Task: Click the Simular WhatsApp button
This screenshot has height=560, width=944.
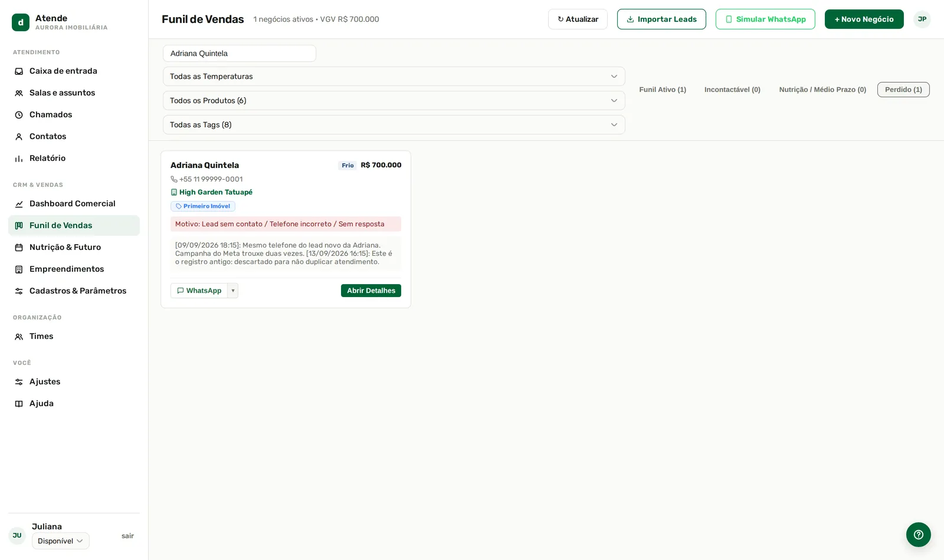Action: point(765,19)
